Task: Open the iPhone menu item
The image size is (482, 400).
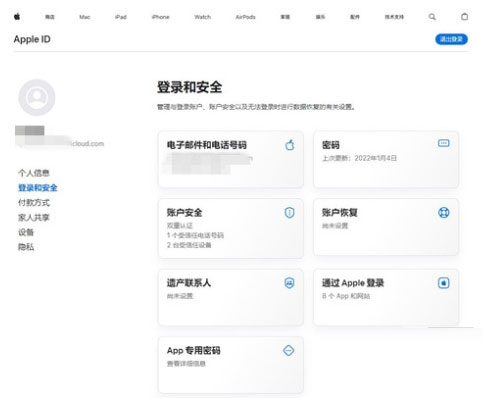Action: (x=160, y=17)
